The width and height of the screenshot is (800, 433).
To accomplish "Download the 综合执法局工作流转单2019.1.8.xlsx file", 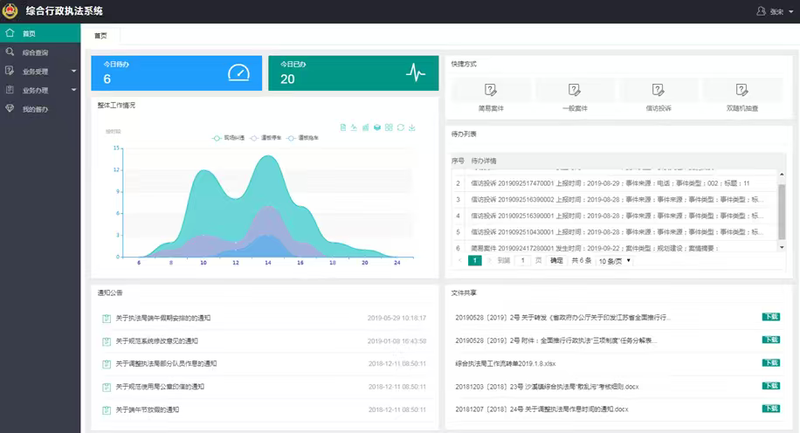I will click(x=770, y=362).
